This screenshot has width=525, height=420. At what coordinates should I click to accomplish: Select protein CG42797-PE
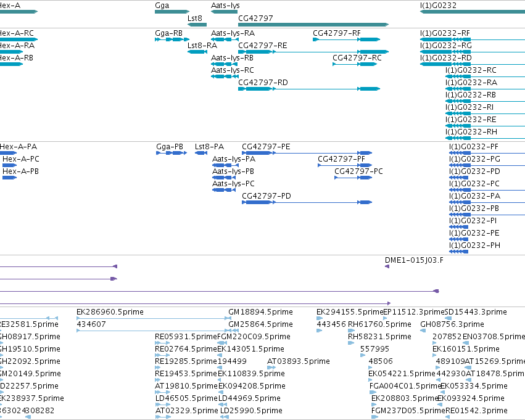tap(307, 153)
